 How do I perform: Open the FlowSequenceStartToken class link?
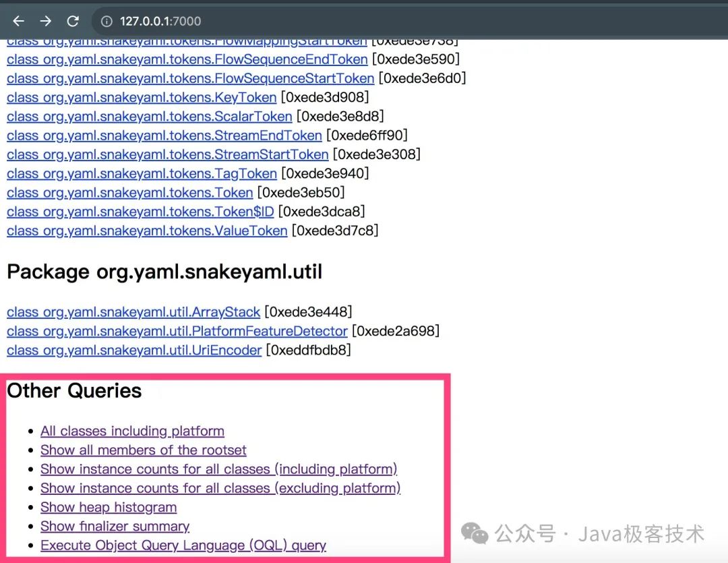(x=190, y=78)
